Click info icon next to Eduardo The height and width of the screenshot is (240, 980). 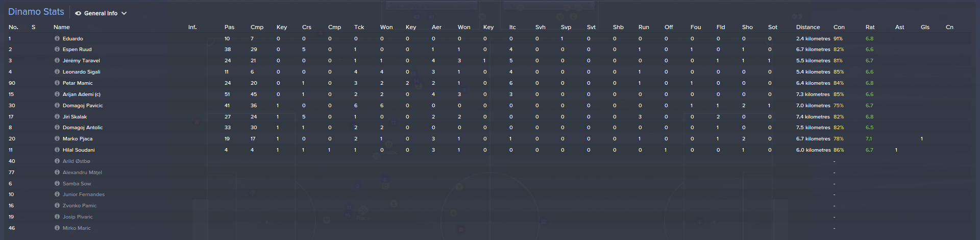pos(57,38)
